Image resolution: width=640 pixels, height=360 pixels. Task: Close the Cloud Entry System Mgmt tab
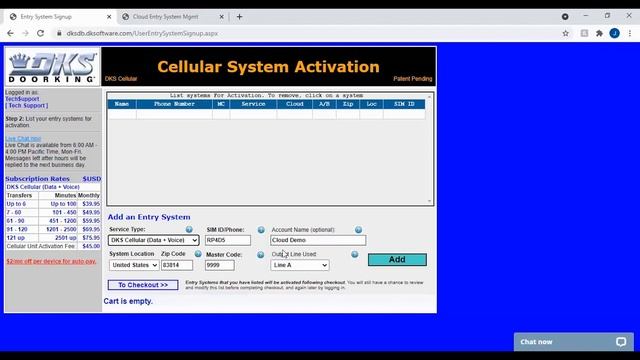click(222, 17)
